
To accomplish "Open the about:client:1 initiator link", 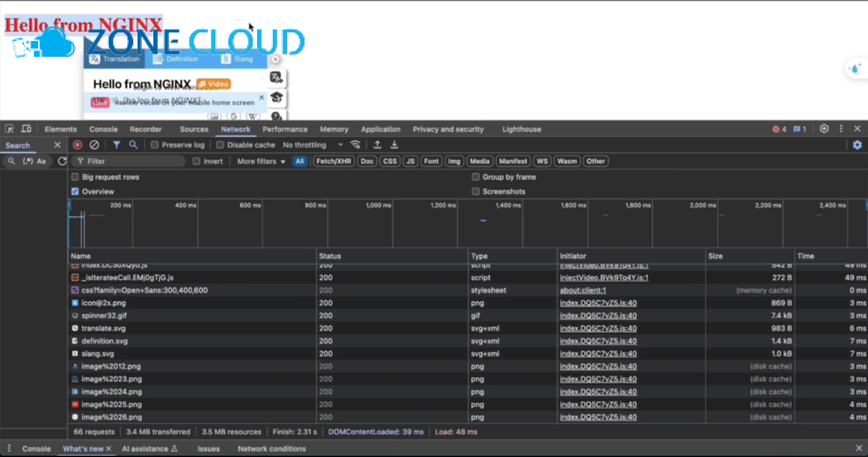I will point(583,290).
